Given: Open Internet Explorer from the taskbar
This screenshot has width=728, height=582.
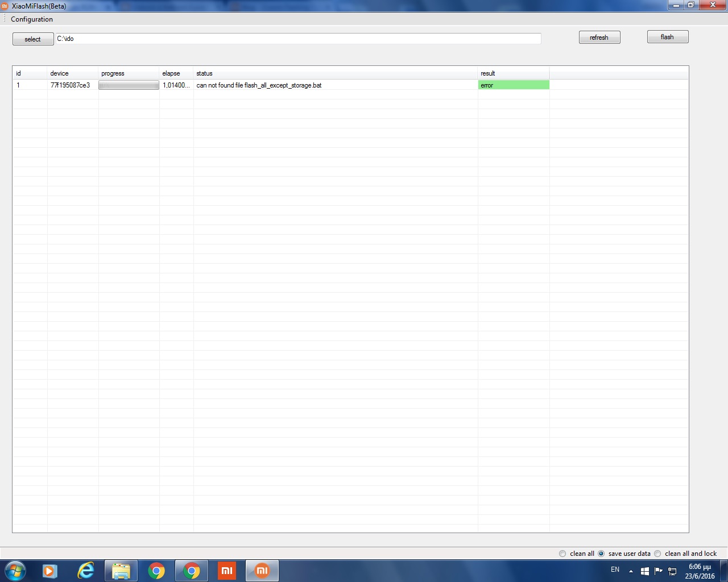Looking at the screenshot, I should tap(86, 571).
